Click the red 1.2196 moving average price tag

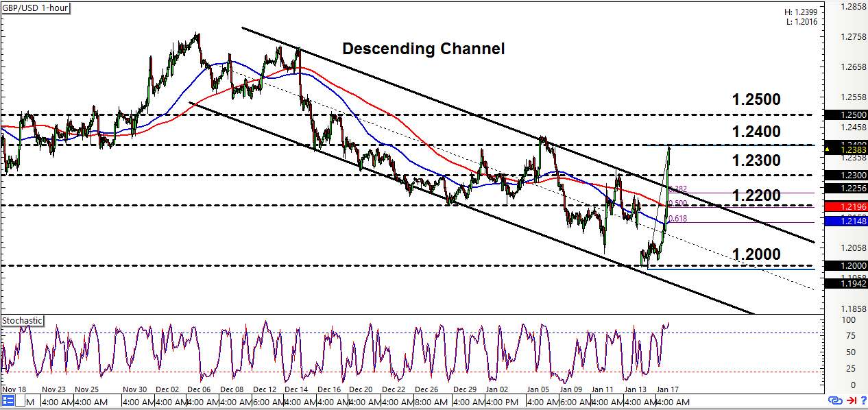coord(846,206)
